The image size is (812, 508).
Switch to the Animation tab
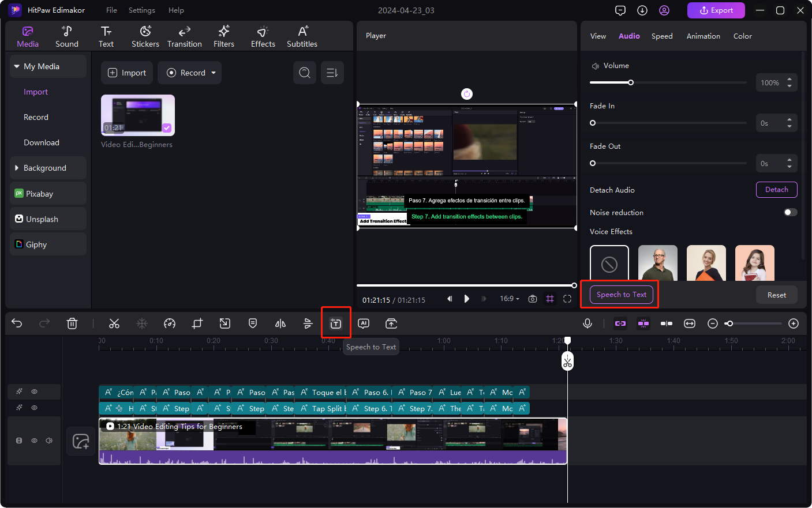[x=703, y=36]
